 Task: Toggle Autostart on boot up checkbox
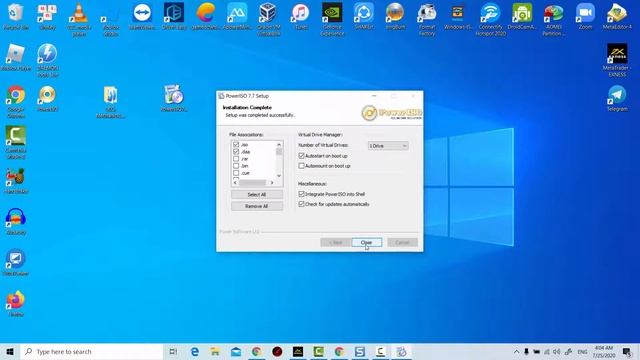(301, 156)
